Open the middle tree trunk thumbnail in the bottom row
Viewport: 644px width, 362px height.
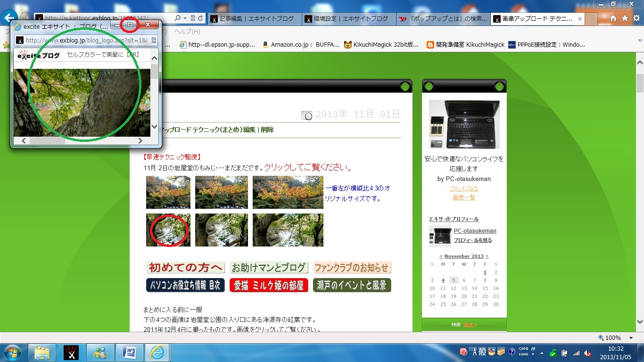[222, 230]
